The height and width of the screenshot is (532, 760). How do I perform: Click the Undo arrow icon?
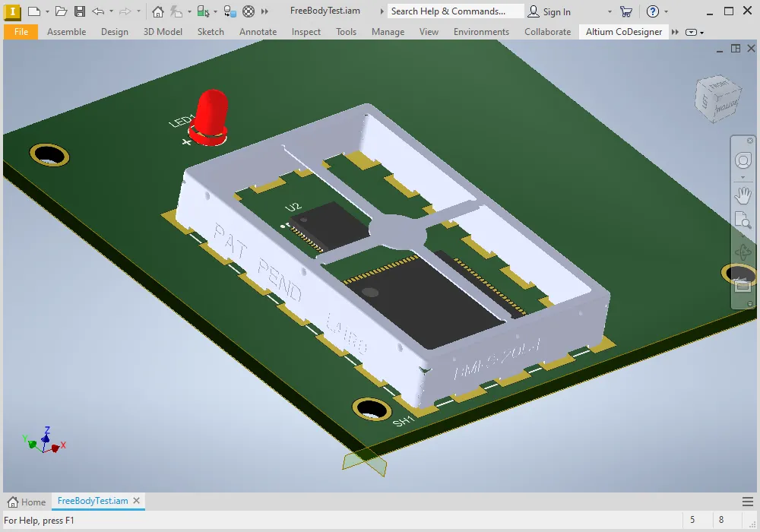tap(98, 11)
